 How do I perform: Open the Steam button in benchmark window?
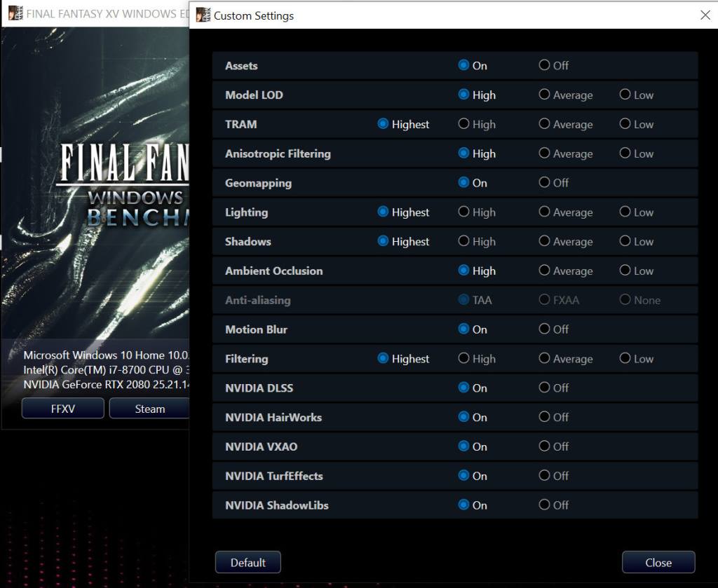(149, 408)
